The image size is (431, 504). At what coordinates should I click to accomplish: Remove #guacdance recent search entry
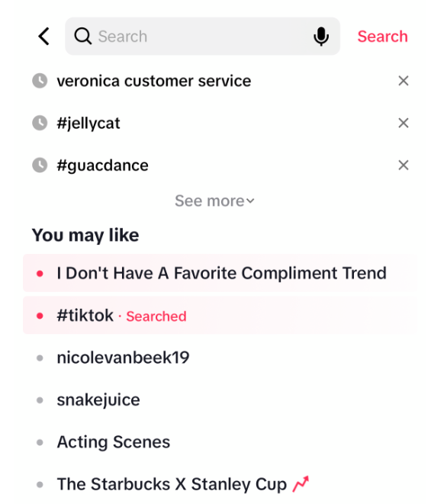click(404, 165)
